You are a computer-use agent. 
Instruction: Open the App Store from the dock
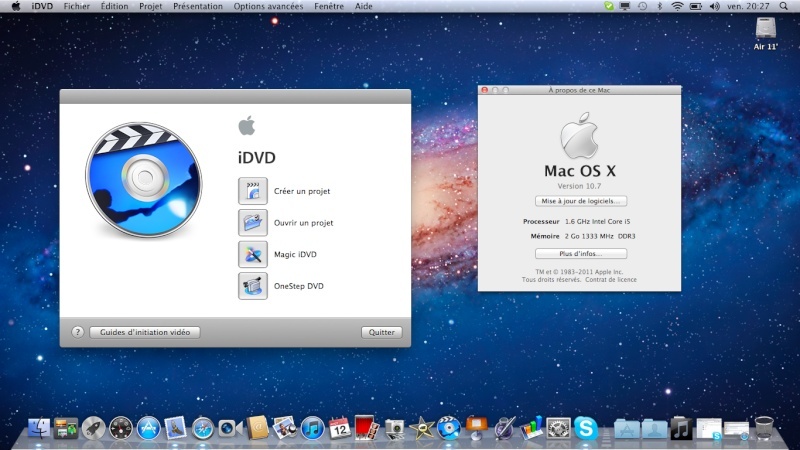(148, 428)
